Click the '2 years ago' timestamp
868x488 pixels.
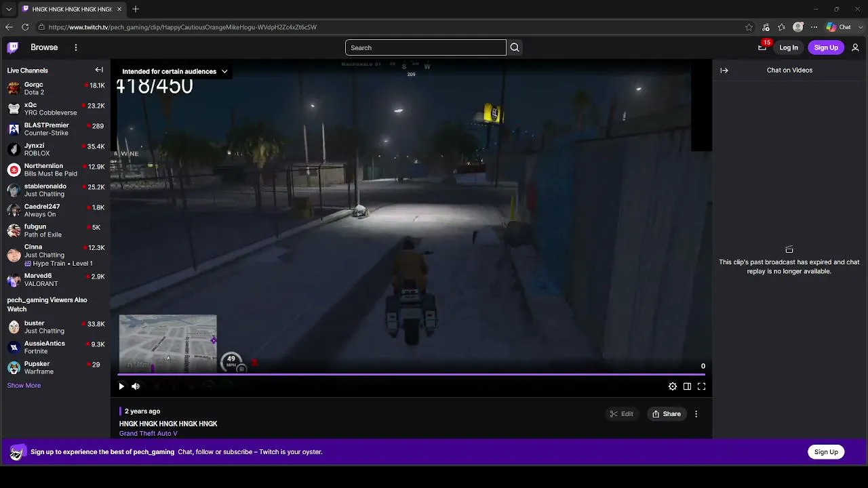[142, 411]
